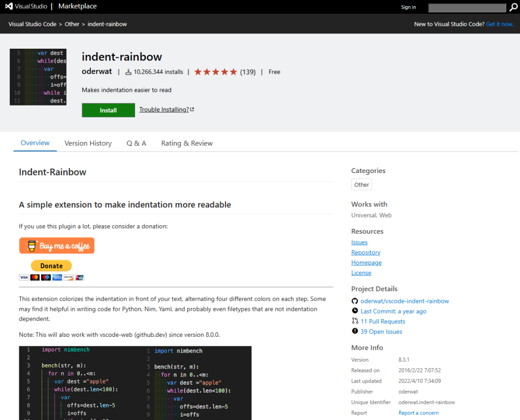Click the clock icon beside Last Commit

(355, 311)
